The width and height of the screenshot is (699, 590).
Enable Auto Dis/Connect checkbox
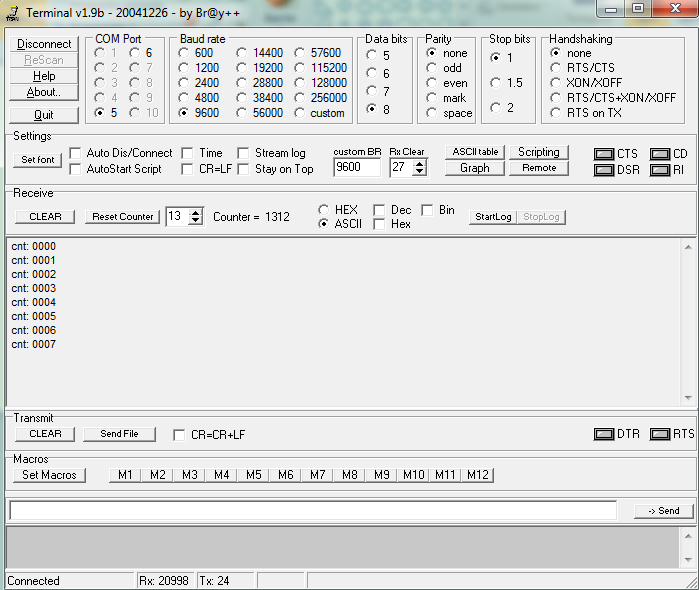point(75,153)
